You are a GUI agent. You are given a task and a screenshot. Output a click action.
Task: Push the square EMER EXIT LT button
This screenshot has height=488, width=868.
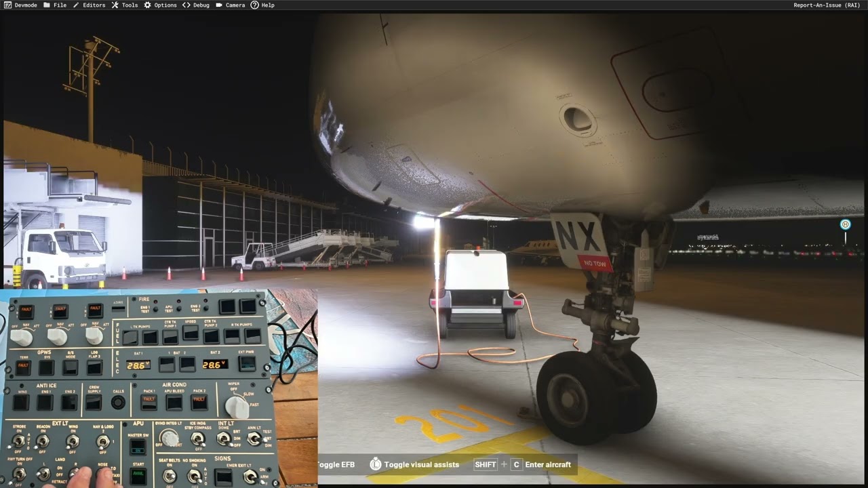tap(223, 477)
